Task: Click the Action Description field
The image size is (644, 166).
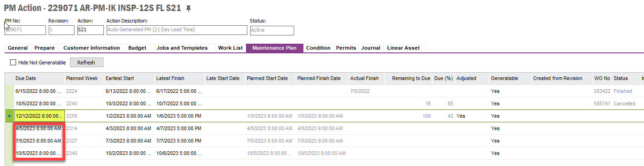Action: click(x=177, y=30)
